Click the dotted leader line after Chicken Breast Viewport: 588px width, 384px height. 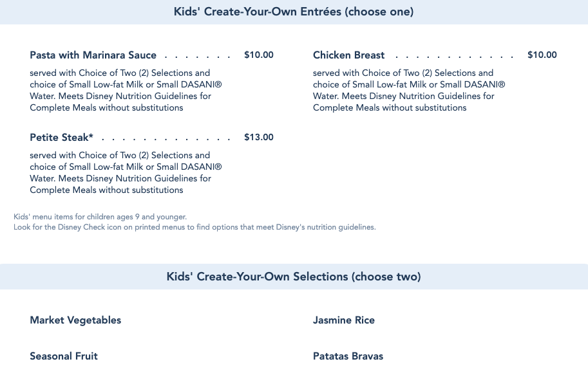[454, 57]
